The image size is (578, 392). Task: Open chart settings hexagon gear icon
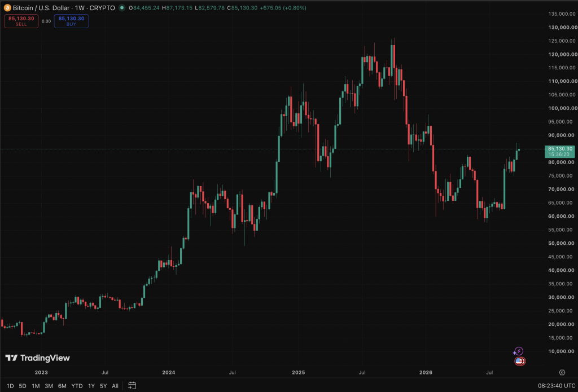click(x=562, y=372)
